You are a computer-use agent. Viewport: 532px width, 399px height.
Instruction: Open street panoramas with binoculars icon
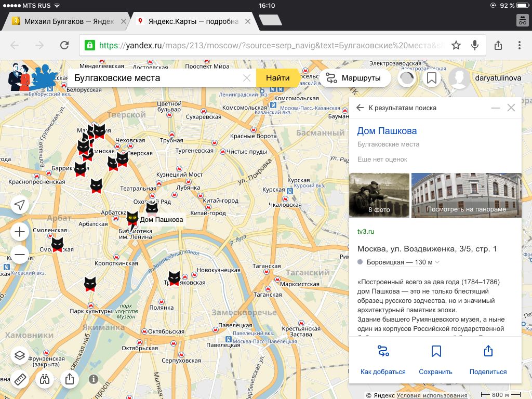coord(45,379)
